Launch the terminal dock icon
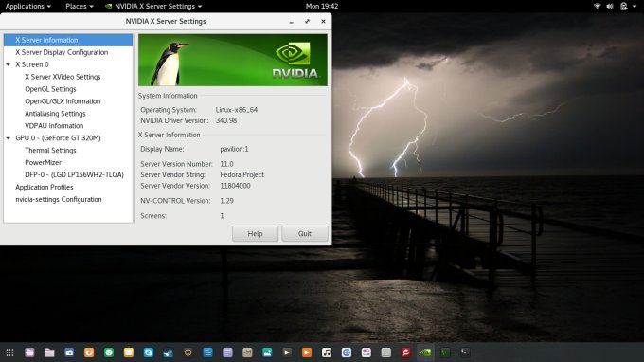Viewport: 644px width, 362px height. (x=465, y=353)
